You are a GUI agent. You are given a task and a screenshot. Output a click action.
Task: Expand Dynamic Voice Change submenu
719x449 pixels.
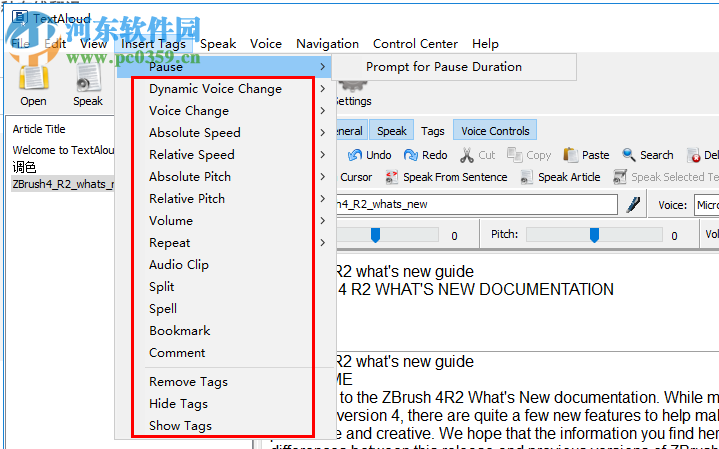coord(323,89)
